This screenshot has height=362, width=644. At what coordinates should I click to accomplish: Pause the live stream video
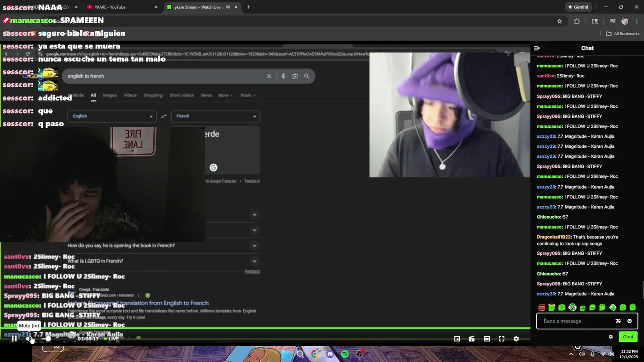(14, 339)
